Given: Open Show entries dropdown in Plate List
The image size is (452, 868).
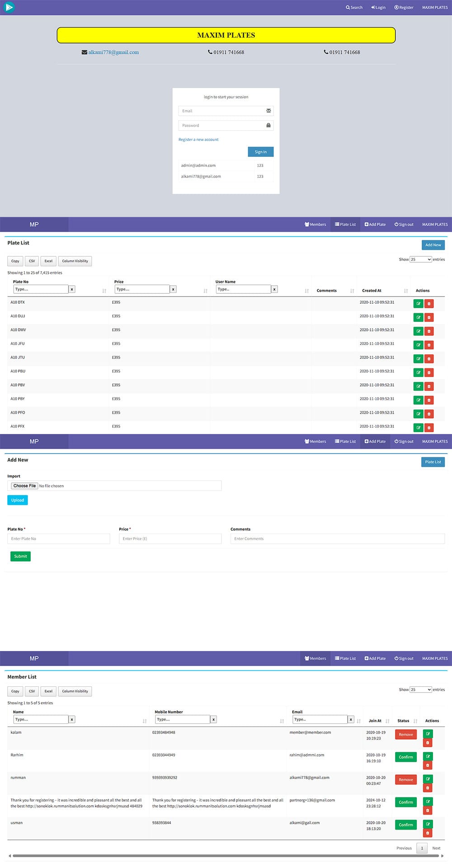Looking at the screenshot, I should click(x=420, y=259).
